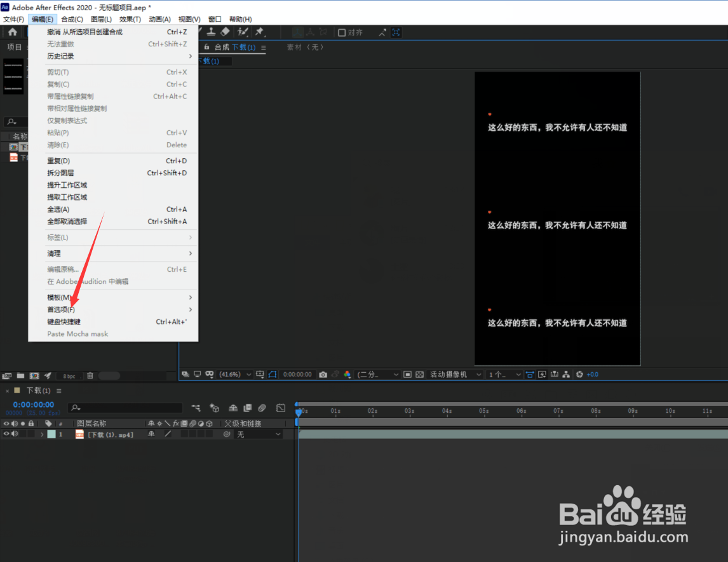Screen dimensions: 728x562
Task: Click the 8 bpc color depth button
Action: tap(69, 376)
